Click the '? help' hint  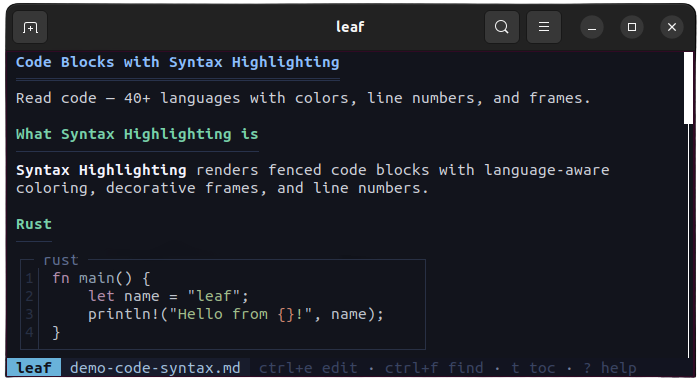tap(610, 367)
